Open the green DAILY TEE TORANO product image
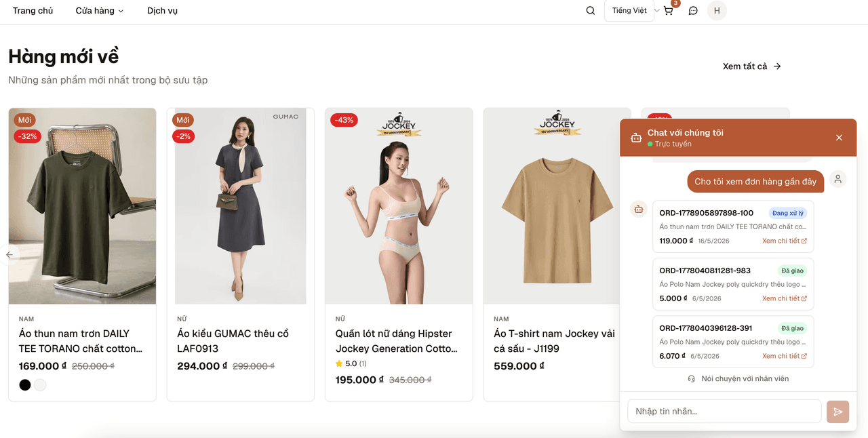Viewport: 868px width, 438px height. (82, 206)
